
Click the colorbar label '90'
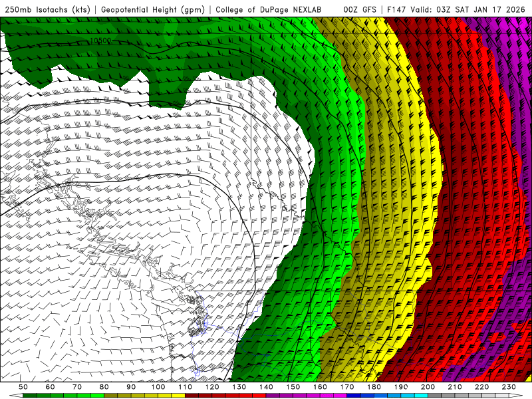click(131, 387)
